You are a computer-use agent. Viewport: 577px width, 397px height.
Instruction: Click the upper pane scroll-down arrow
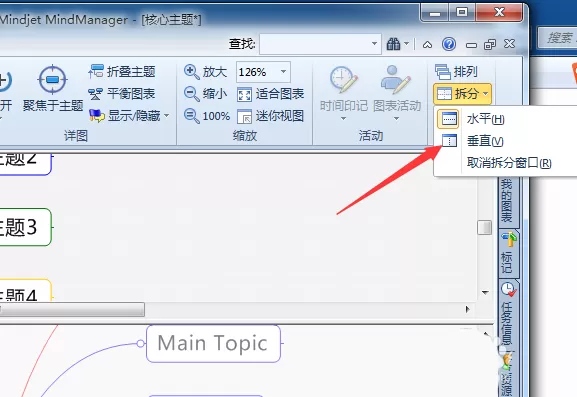point(485,293)
